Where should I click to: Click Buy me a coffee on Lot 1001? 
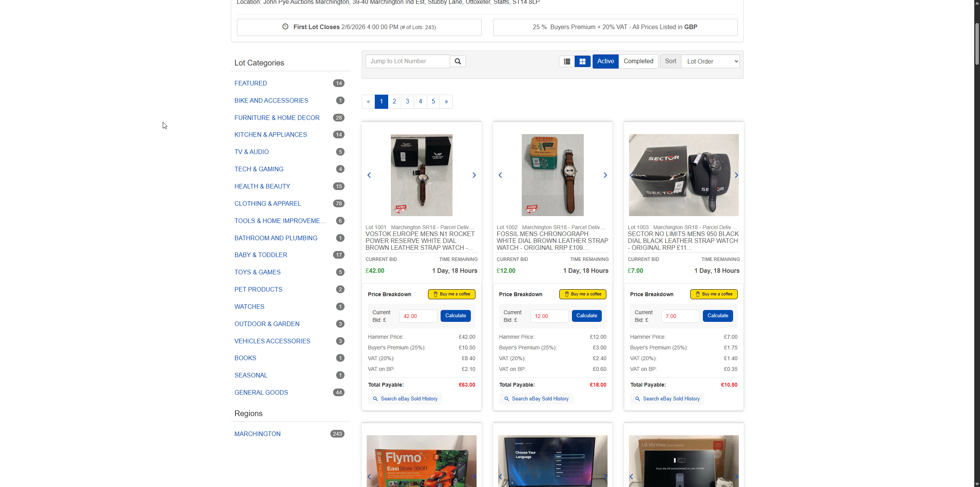click(x=451, y=294)
